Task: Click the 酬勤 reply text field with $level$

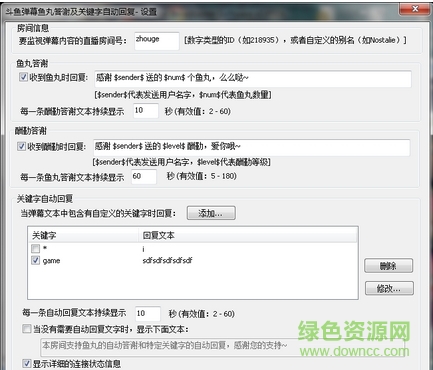Action: click(x=252, y=147)
